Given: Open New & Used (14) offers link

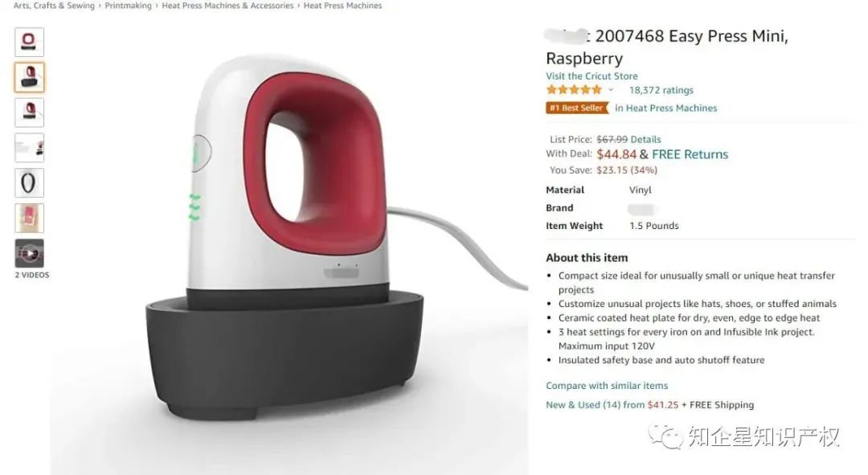Looking at the screenshot, I should [x=612, y=405].
